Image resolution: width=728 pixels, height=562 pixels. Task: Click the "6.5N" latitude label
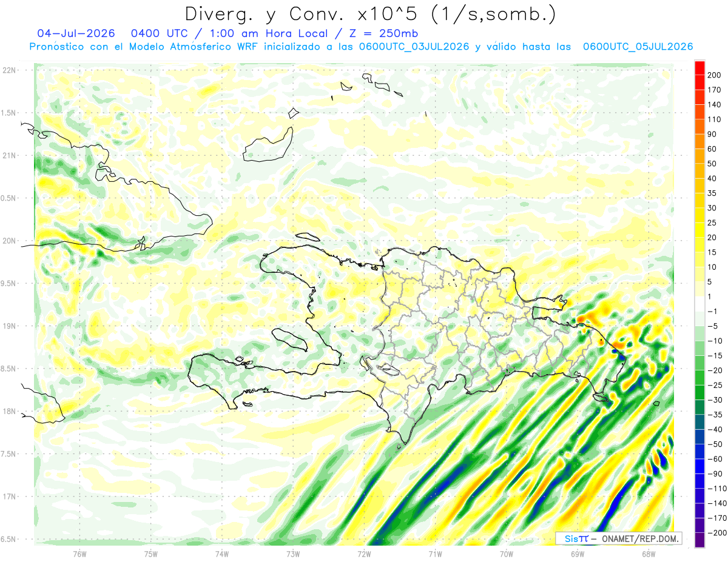click(x=8, y=539)
